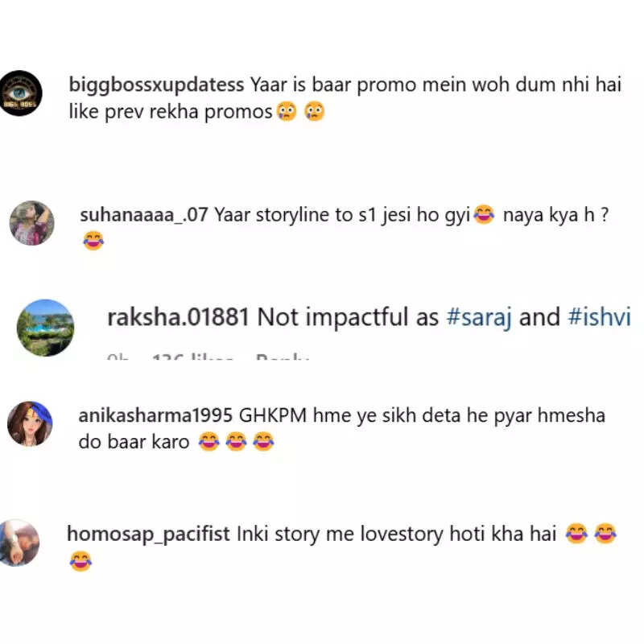This screenshot has height=644, width=644.
Task: Open raksha.01881 landscape avatar
Action: (x=46, y=328)
